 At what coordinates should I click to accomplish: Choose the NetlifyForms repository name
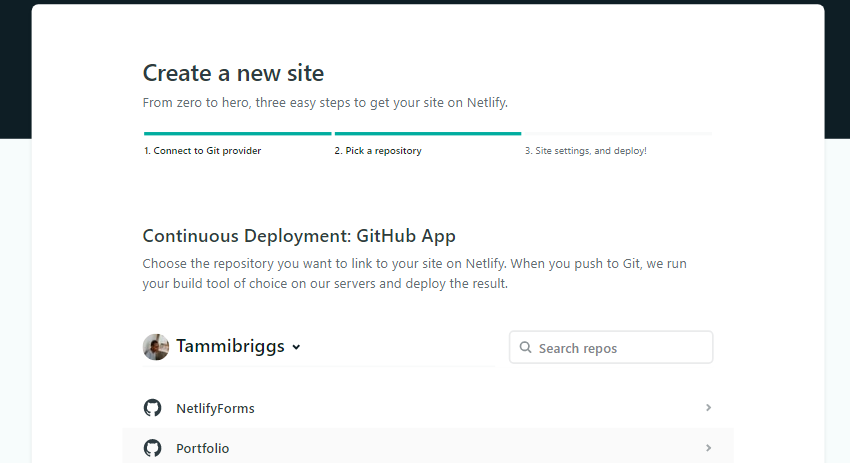coord(215,408)
